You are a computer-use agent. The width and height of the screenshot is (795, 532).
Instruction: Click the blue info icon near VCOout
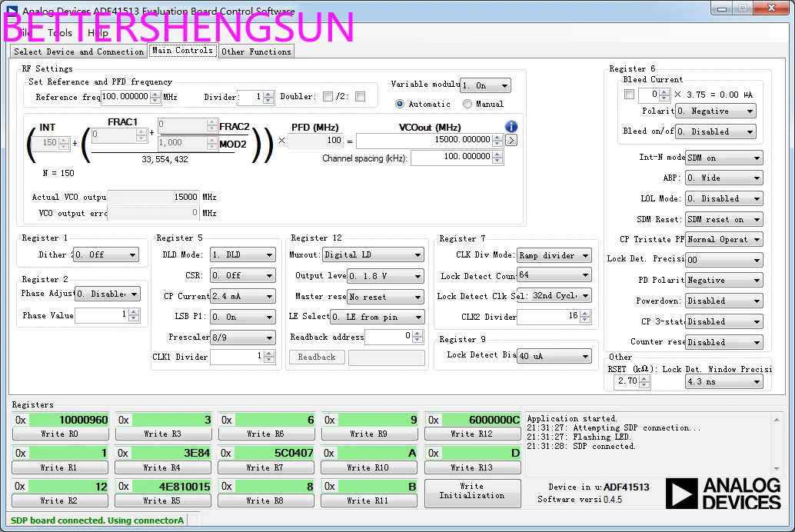click(511, 126)
